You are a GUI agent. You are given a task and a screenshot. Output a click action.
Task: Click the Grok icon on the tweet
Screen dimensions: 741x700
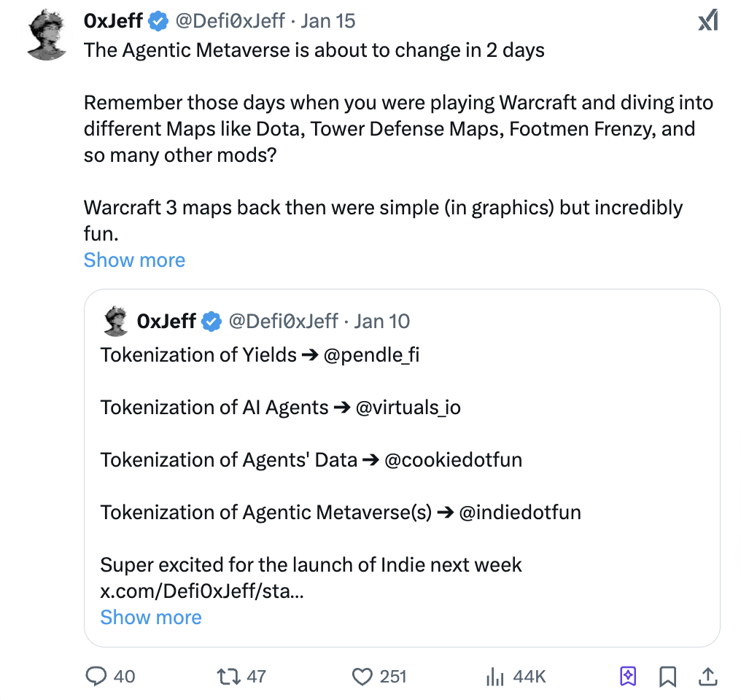click(x=707, y=20)
